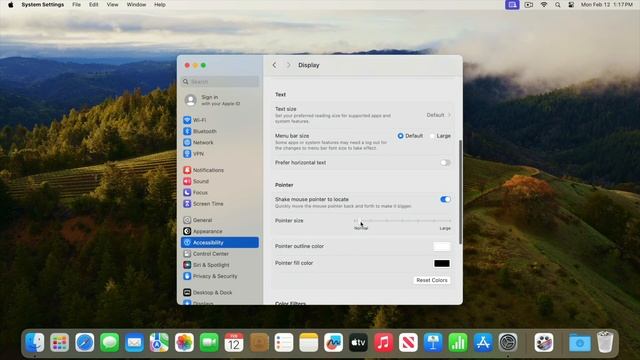Viewport: 640px width, 360px height.
Task: Open Wi-Fi settings in the sidebar
Action: 220,120
